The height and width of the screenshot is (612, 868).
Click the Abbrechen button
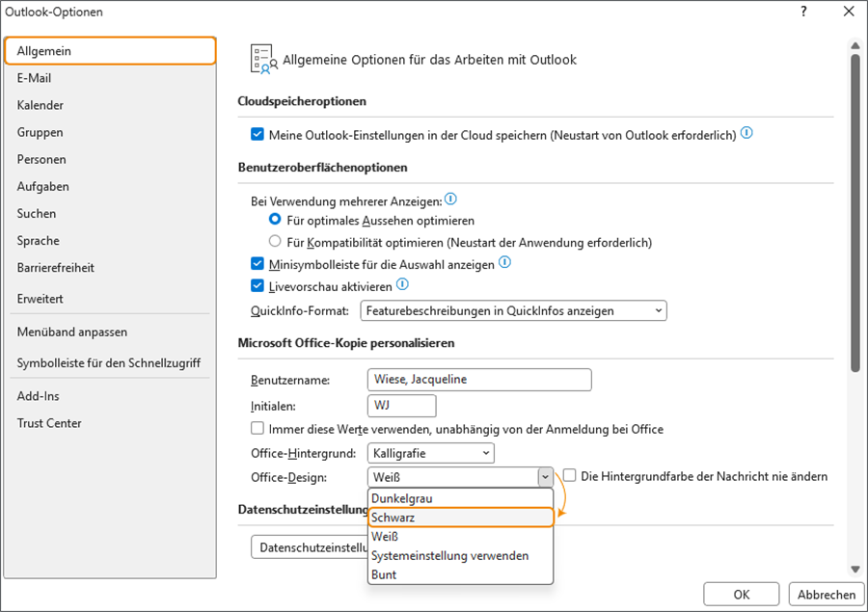click(826, 595)
